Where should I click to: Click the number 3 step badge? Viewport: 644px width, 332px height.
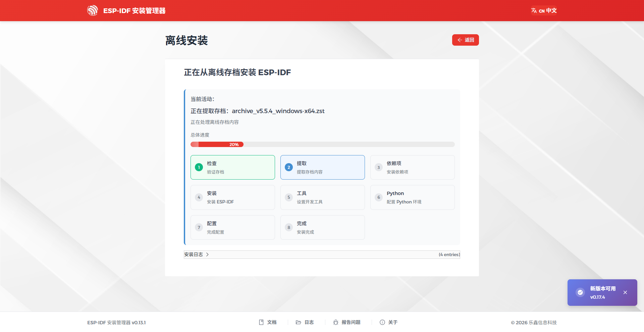pos(379,167)
